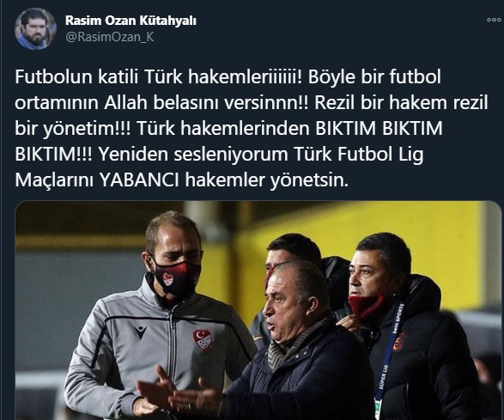The image size is (504, 420).
Task: Click the words Yeniden sesleniyorum in the tweet
Action: [x=193, y=155]
